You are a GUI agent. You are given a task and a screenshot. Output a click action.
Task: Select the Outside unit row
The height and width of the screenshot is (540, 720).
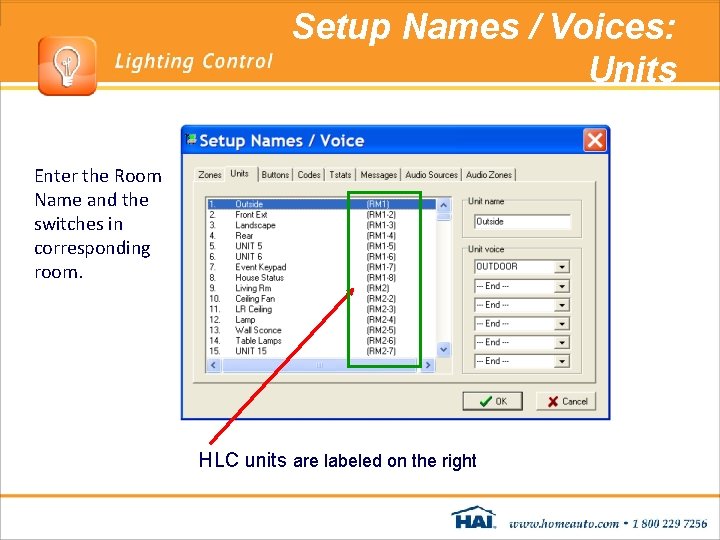click(x=321, y=204)
